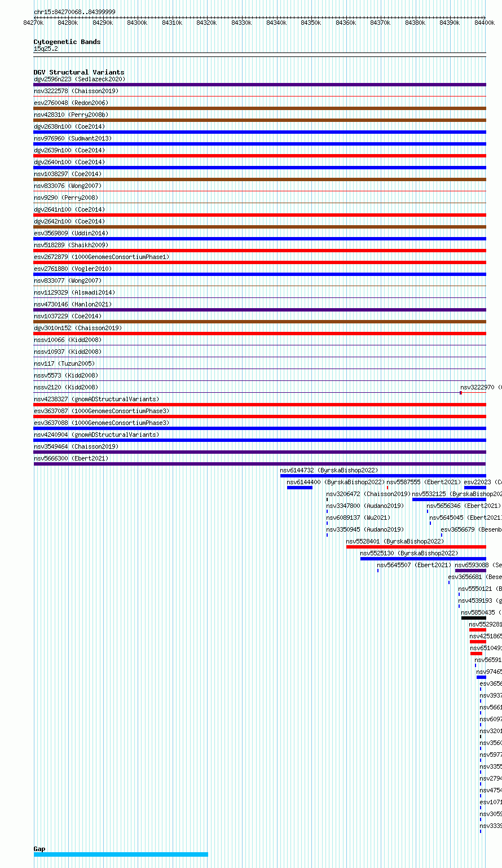Open nsv428310 (Perry2008b) entry

point(71,115)
